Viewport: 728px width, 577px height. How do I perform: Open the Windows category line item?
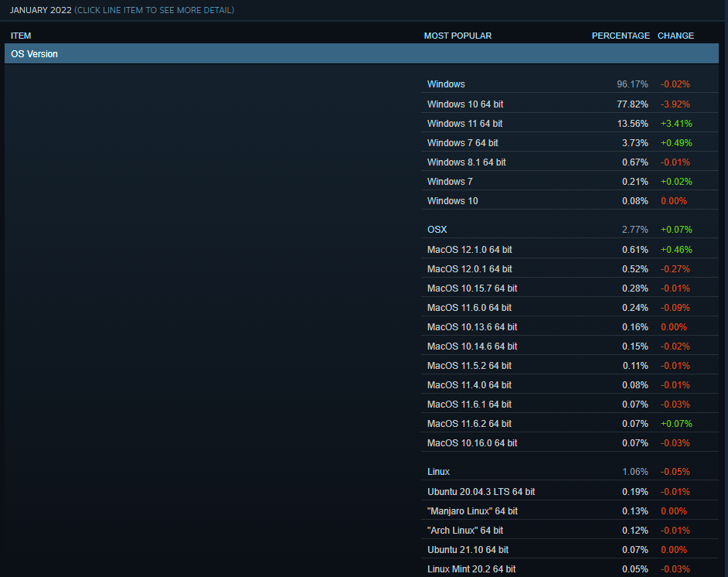point(570,84)
